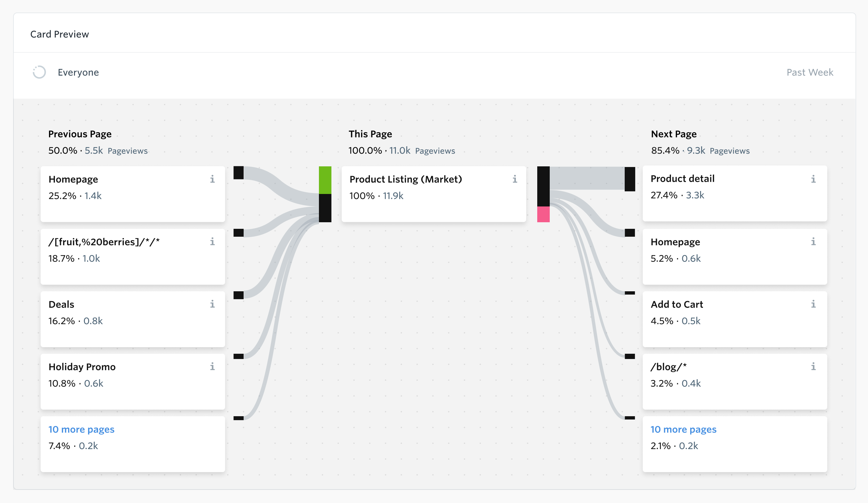Click the info icon on the Homepage previous-page card

pyautogui.click(x=212, y=179)
